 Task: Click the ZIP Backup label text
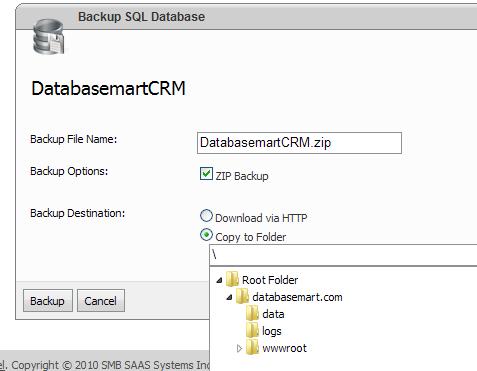click(242, 176)
